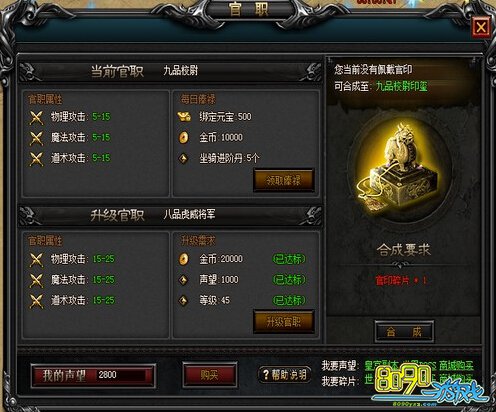This screenshot has width=496, height=412.
Task: Click the gold coin icon beside 金币 10000
Action: [184, 137]
